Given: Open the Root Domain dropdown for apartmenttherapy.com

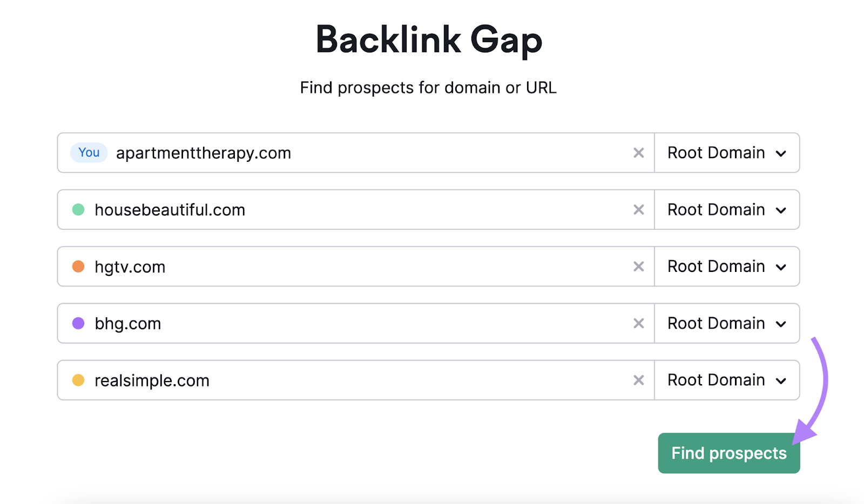Looking at the screenshot, I should [x=727, y=153].
